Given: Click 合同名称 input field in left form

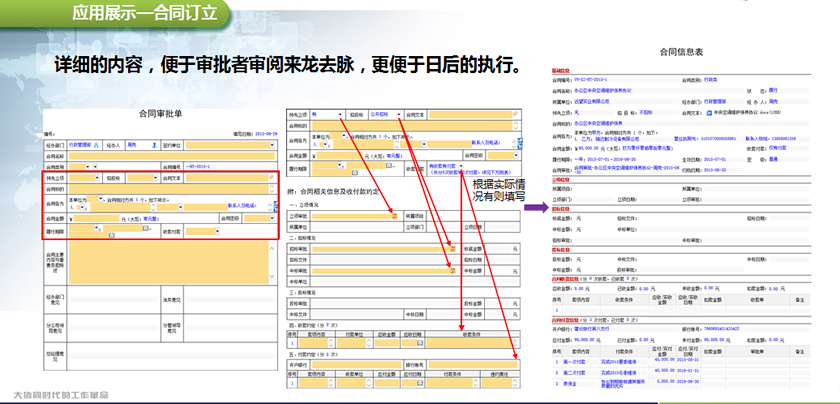Looking at the screenshot, I should [x=172, y=156].
